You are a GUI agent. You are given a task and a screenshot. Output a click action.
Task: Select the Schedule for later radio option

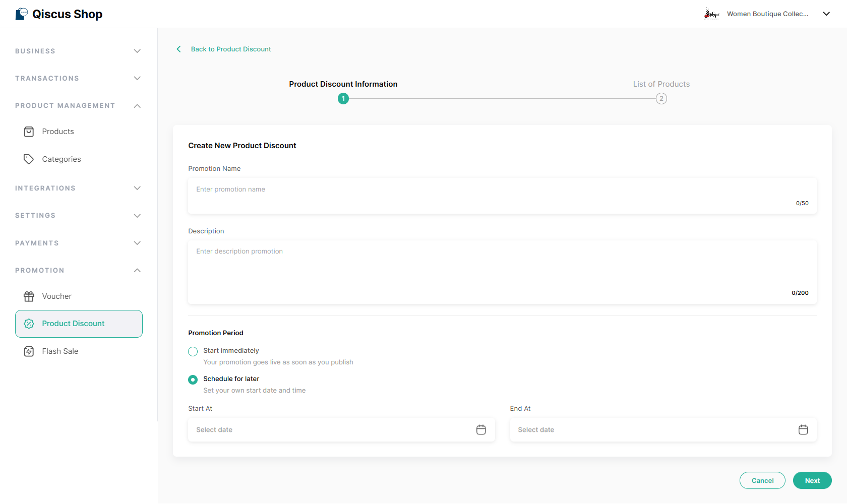[x=193, y=380]
